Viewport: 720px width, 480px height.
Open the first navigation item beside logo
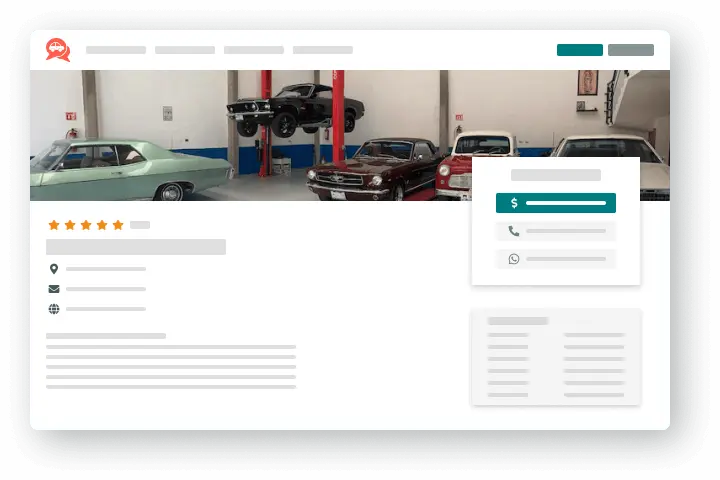coord(116,50)
